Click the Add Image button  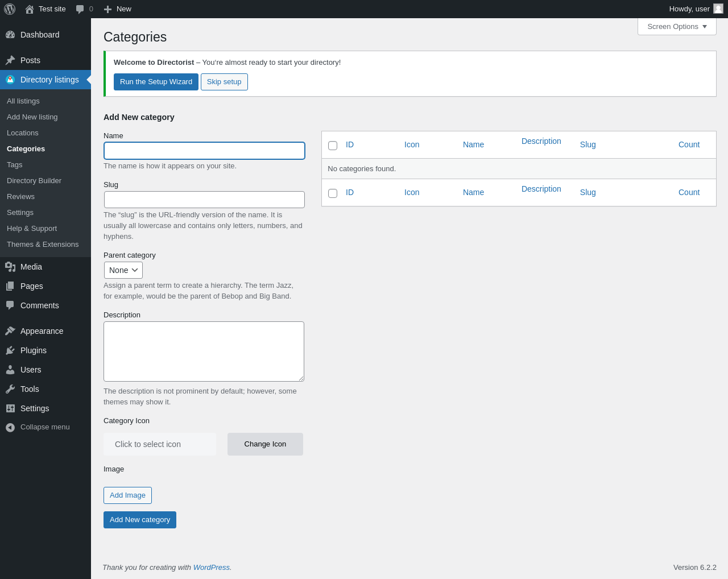127,495
